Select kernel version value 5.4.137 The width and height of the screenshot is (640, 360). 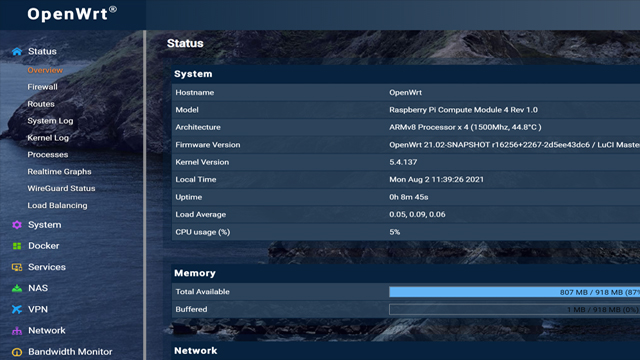[403, 162]
